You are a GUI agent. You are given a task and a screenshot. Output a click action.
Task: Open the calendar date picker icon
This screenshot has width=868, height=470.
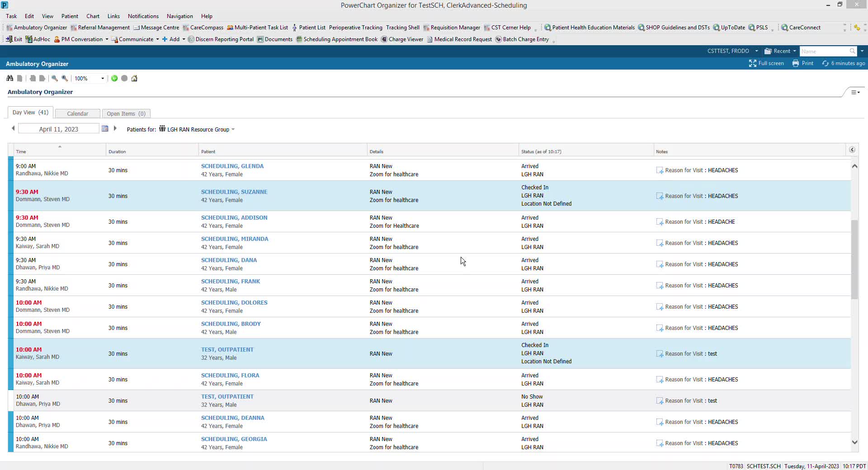(105, 128)
